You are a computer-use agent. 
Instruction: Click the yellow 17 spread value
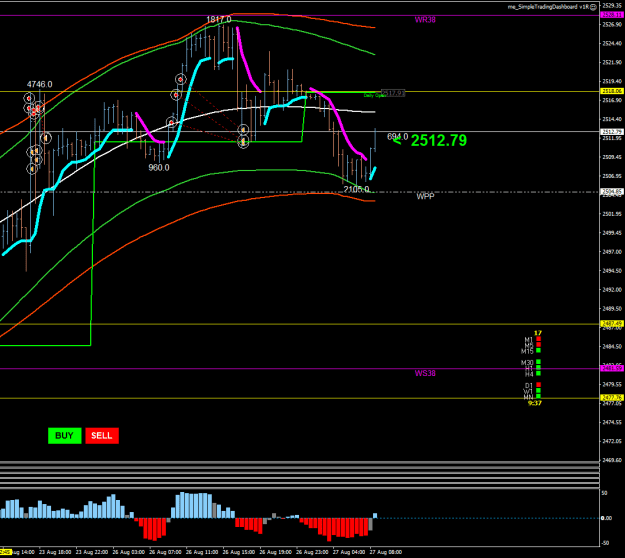[x=538, y=333]
